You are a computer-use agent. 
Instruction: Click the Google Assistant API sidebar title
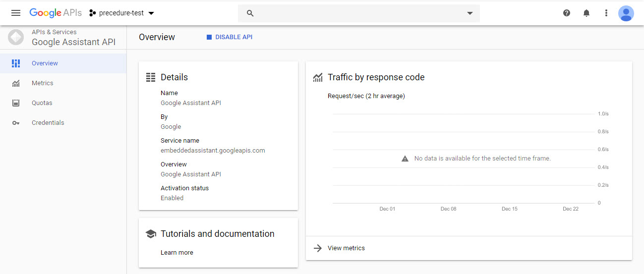click(x=73, y=42)
